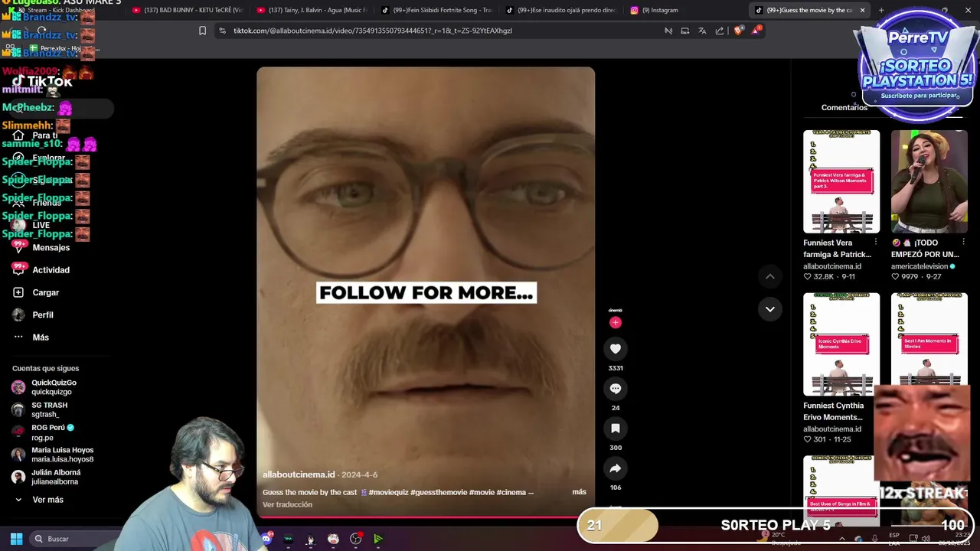Image resolution: width=980 pixels, height=551 pixels.
Task: Click Ver traducción under the caption
Action: pos(287,504)
